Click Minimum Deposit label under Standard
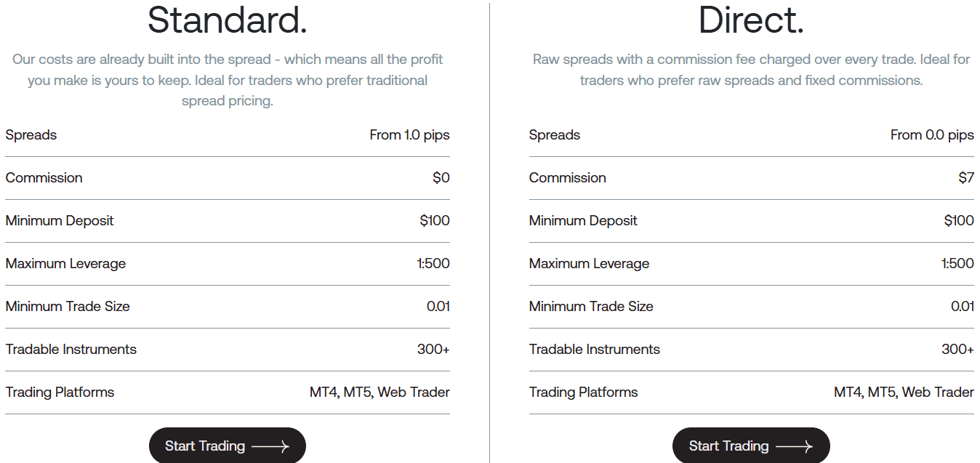980x463 pixels. coord(60,221)
